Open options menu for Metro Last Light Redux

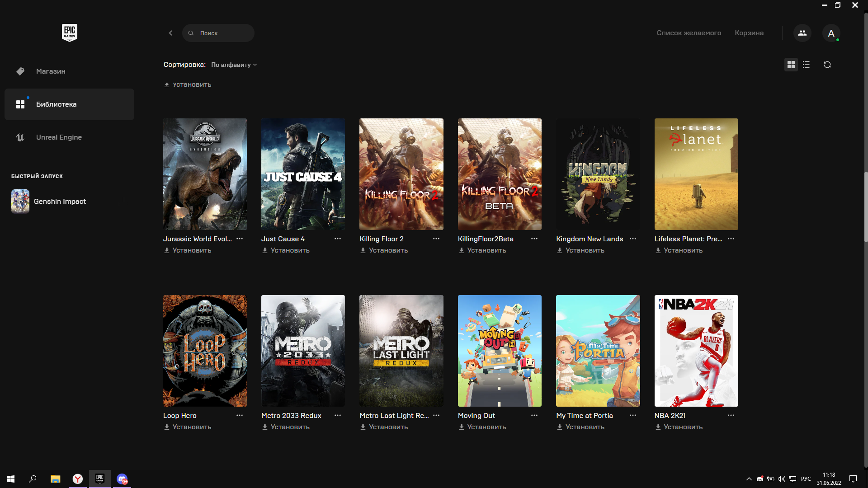pos(436,415)
